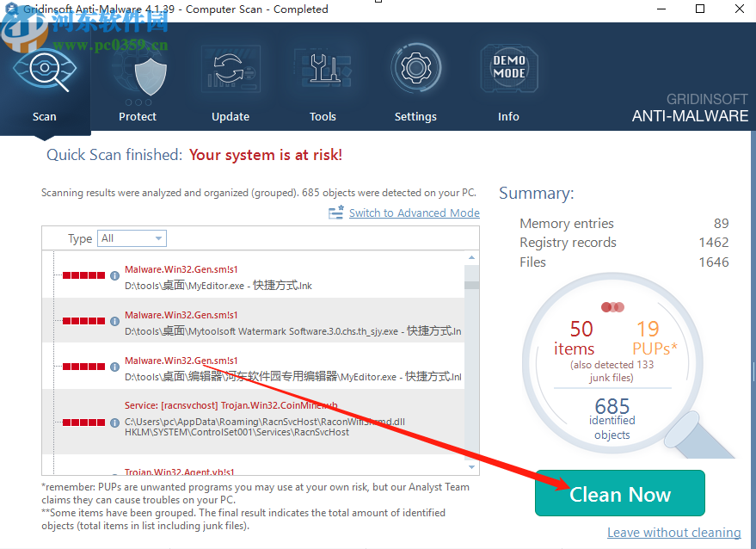This screenshot has height=549, width=756.
Task: Minimize the Anti-Malware window
Action: coord(661,9)
